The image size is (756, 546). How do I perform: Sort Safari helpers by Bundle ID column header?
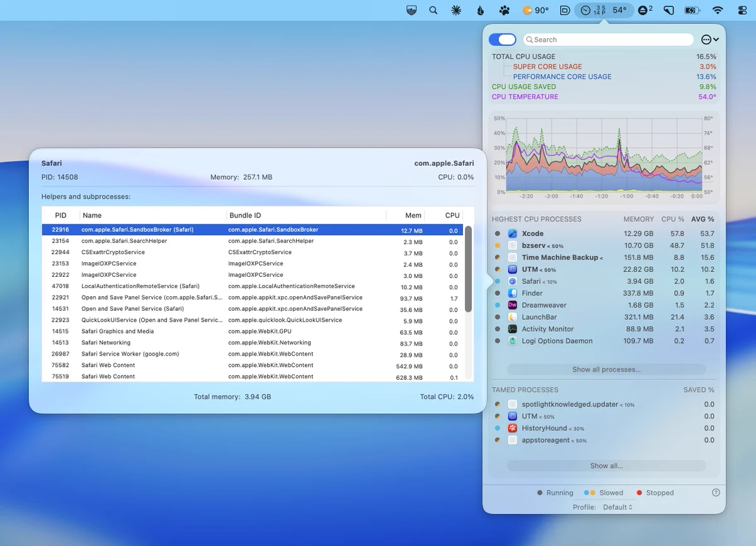[x=306, y=215]
